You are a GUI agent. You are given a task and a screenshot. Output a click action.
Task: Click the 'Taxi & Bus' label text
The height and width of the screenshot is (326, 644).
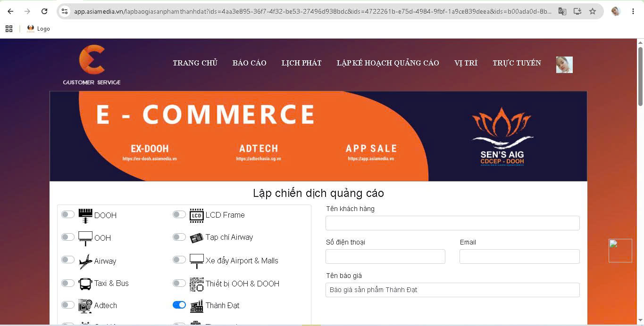[111, 283]
